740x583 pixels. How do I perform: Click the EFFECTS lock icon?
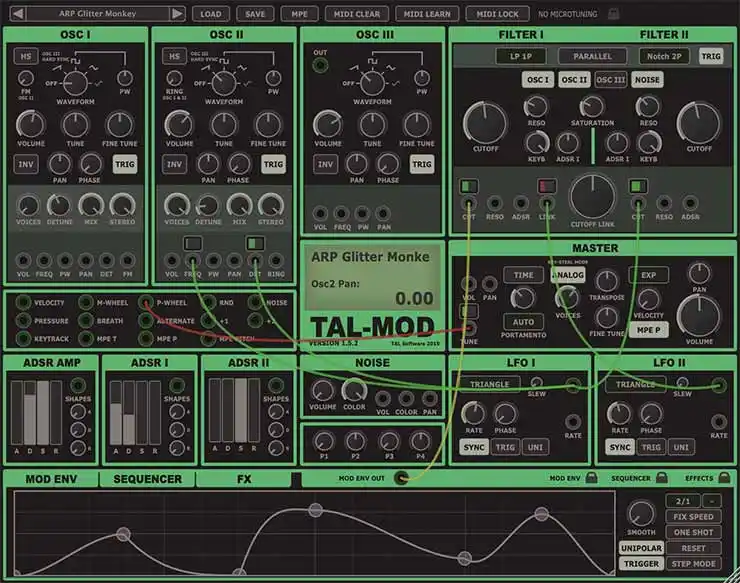tap(724, 478)
